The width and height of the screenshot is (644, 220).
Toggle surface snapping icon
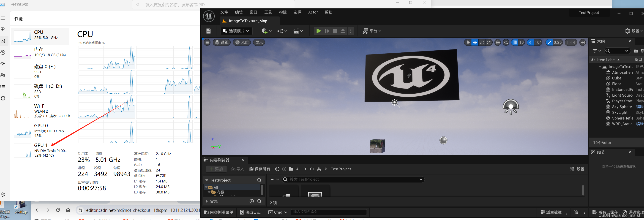[506, 43]
